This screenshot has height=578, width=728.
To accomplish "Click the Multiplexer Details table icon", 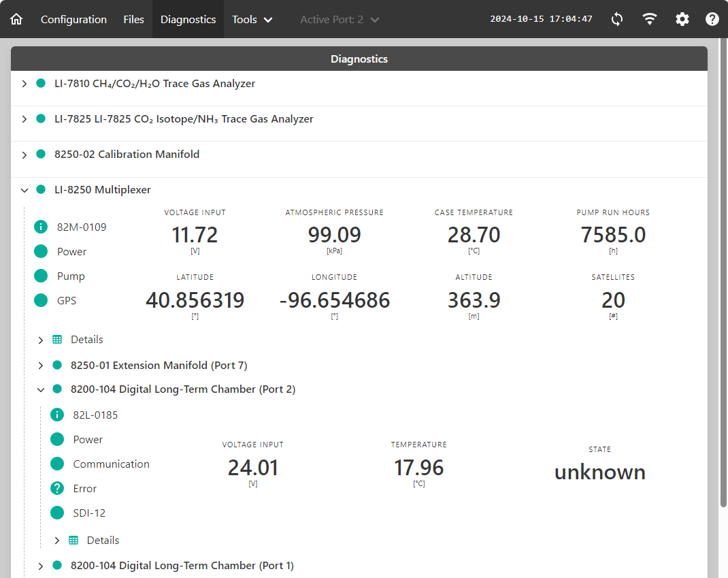I will (x=57, y=340).
